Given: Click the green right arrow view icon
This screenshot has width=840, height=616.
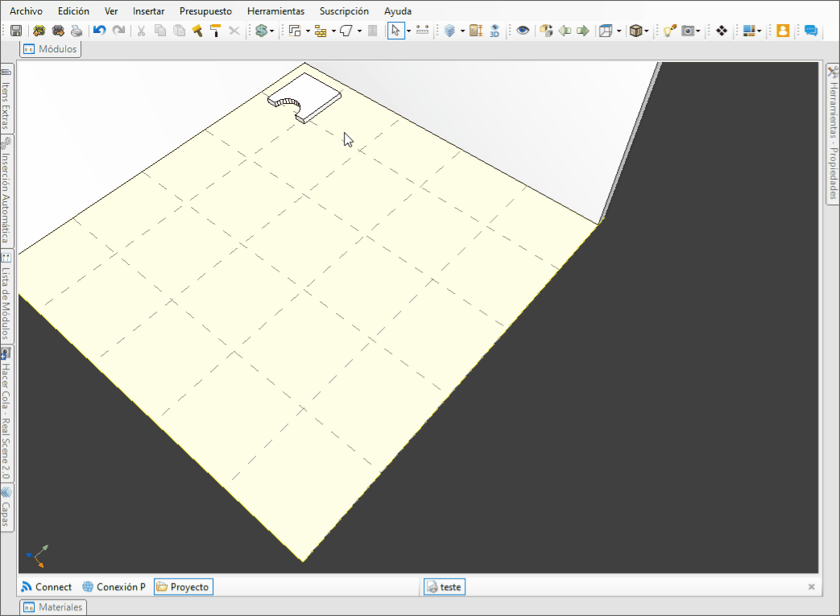Looking at the screenshot, I should click(583, 31).
